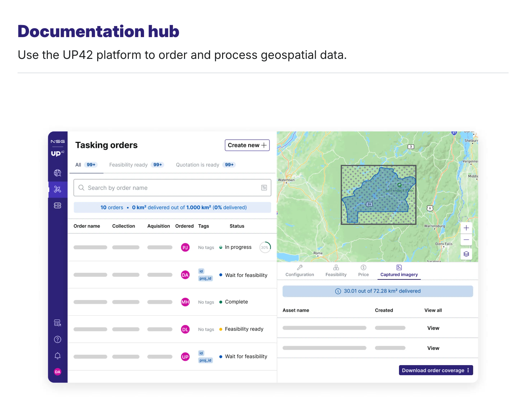
Task: Click the View all link
Action: [433, 310]
